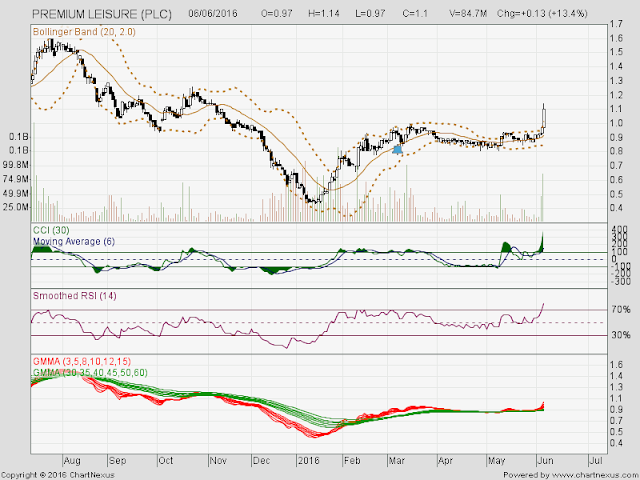Click the O=0.97 open price value
Image resolution: width=640 pixels, height=480 pixels.
coord(277,13)
